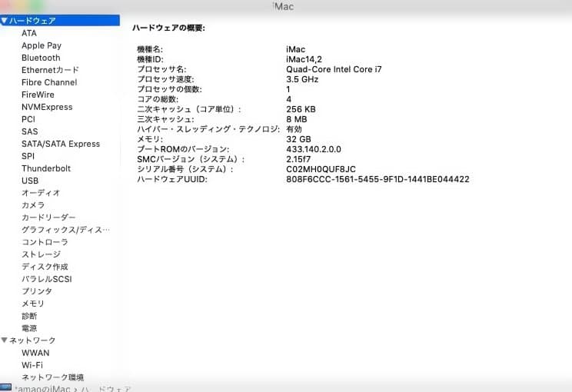The height and width of the screenshot is (392, 572).
Task: Select グラフィックス/ディス… item
Action: (65, 230)
